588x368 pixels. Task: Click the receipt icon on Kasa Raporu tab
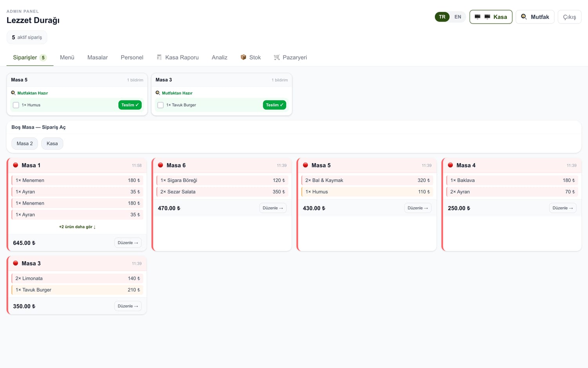159,57
